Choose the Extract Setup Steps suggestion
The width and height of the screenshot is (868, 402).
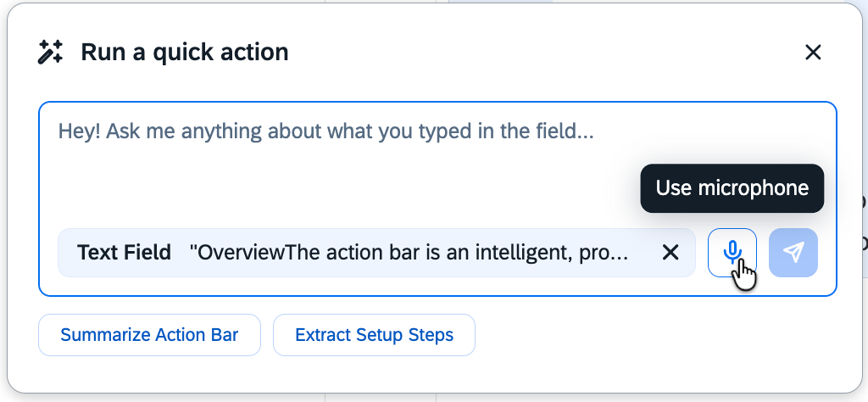374,335
